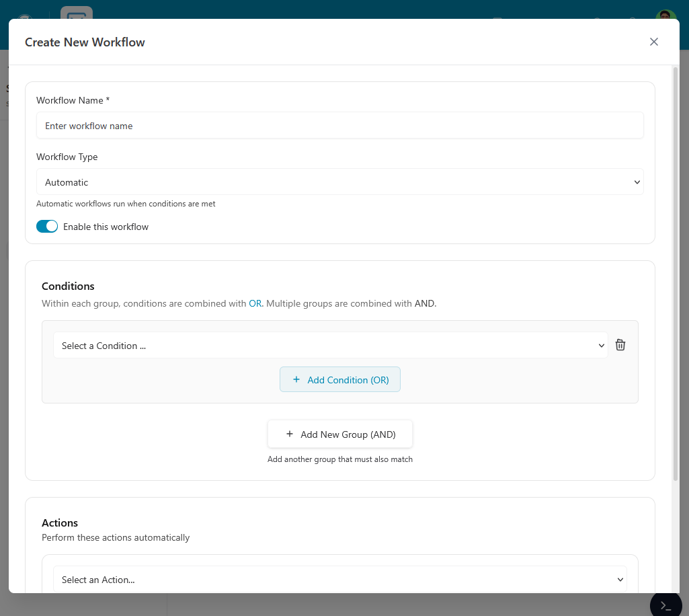Viewport: 689px width, 616px height.
Task: Open the Workflow Type dropdown
Action: pos(339,182)
